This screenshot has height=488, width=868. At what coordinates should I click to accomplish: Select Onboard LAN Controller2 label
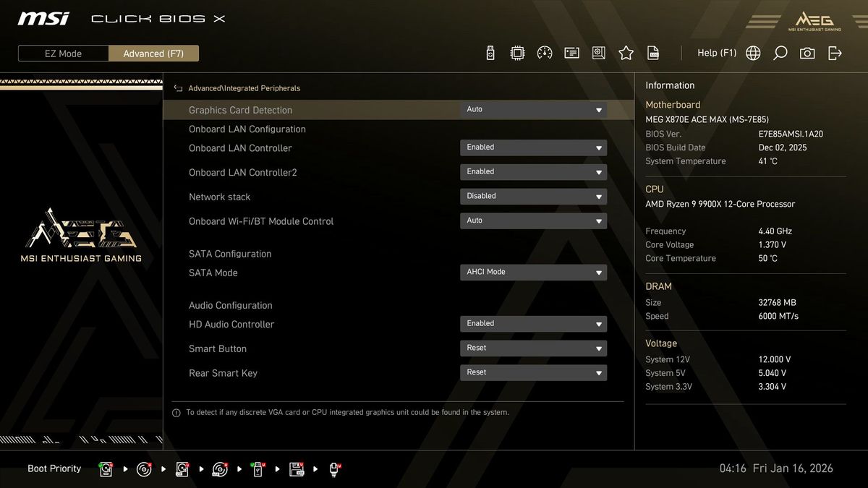tap(243, 173)
